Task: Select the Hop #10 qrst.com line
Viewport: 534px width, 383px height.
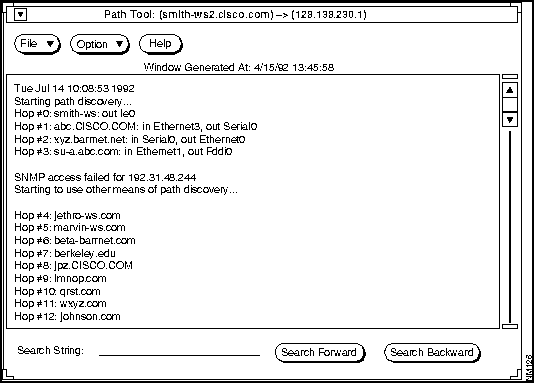Action: tap(58, 291)
